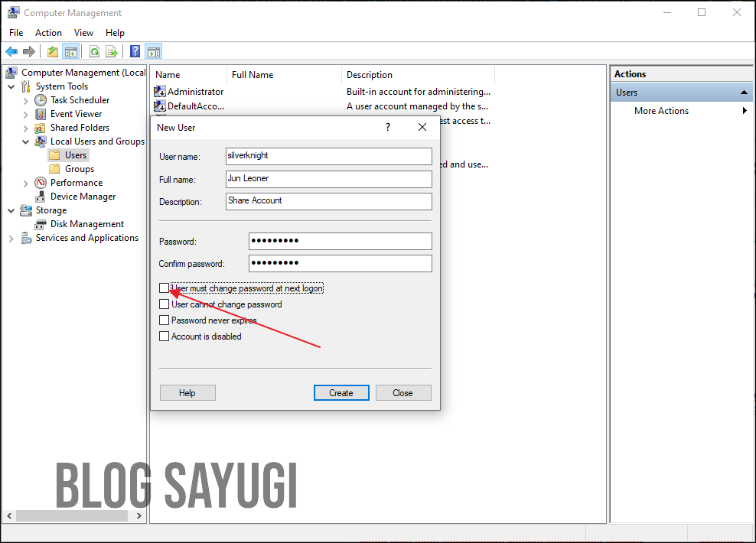Click the System Tools icon
Screen dimensions: 756x543
(x=26, y=86)
